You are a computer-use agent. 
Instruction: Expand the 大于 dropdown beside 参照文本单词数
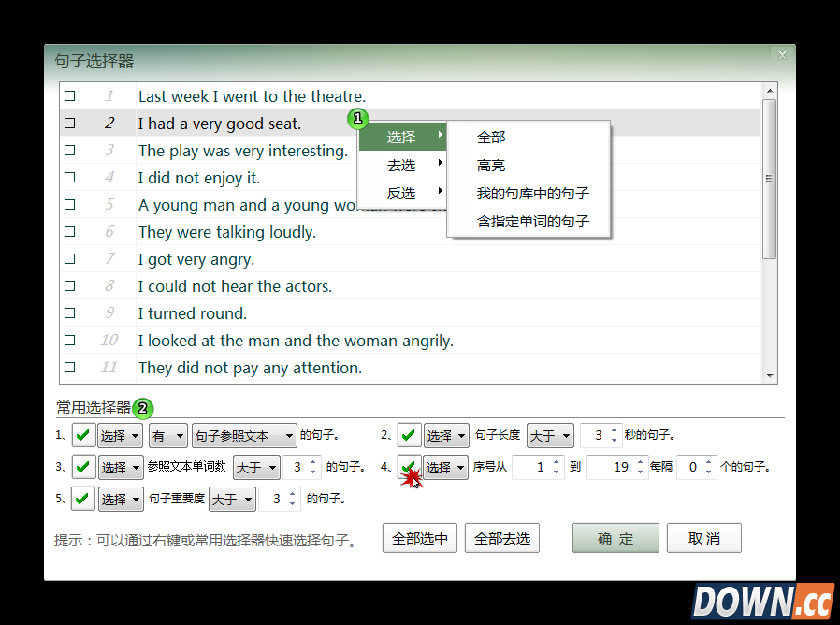tap(256, 467)
